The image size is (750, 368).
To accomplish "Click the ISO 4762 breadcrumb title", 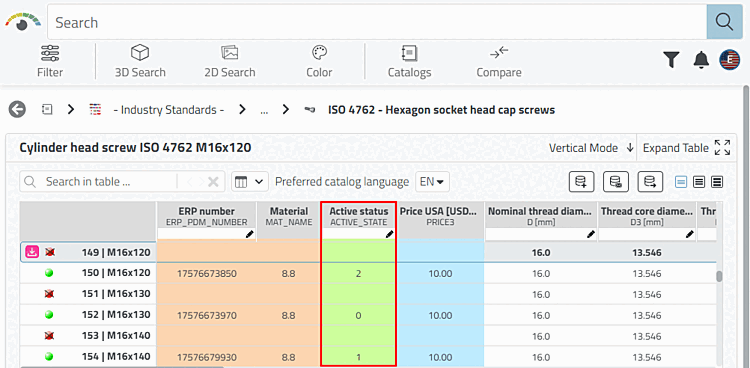I will click(x=441, y=110).
